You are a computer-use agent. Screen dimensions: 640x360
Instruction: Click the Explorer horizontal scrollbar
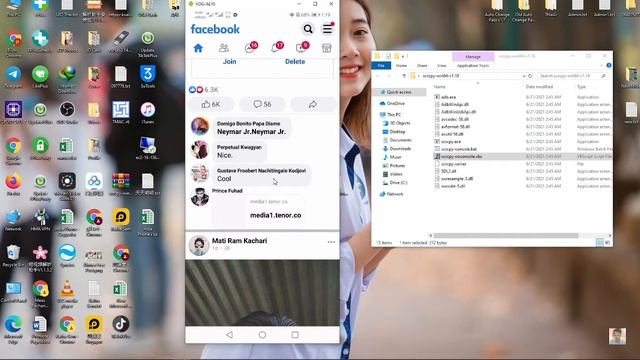coord(505,236)
